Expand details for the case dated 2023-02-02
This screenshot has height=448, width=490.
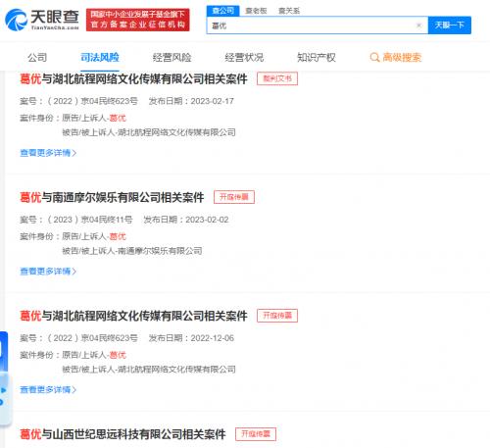(48, 272)
